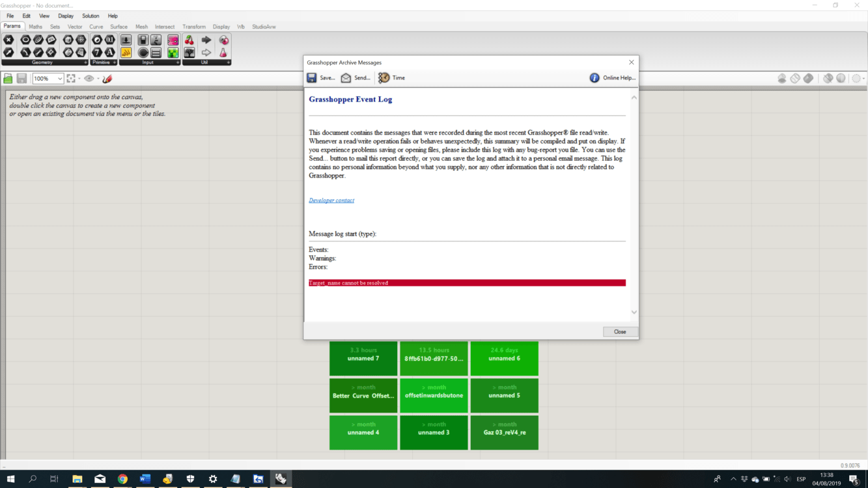Follow the Developer contact link

pyautogui.click(x=331, y=200)
